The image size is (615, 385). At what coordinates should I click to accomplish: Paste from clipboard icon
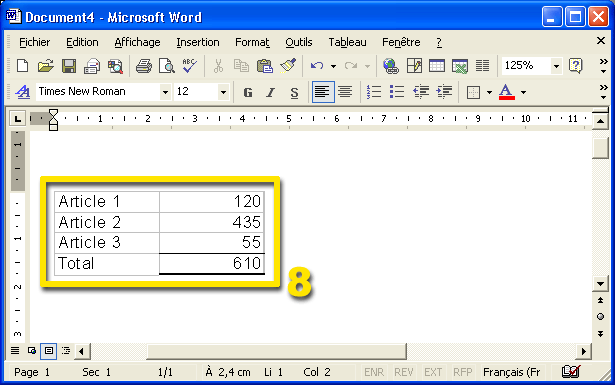(x=265, y=66)
